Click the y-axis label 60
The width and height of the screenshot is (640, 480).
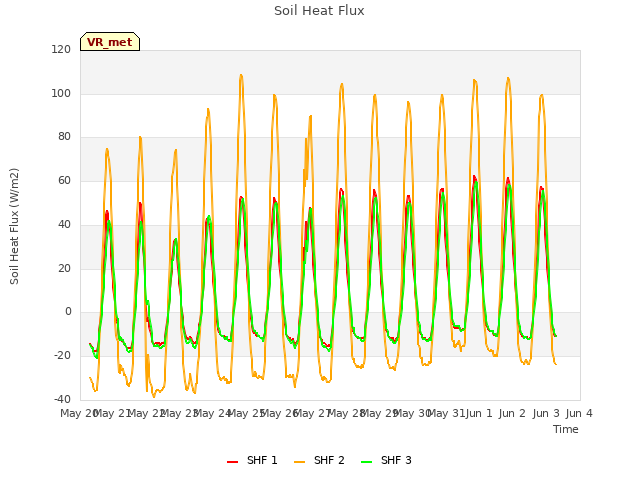pyautogui.click(x=64, y=181)
